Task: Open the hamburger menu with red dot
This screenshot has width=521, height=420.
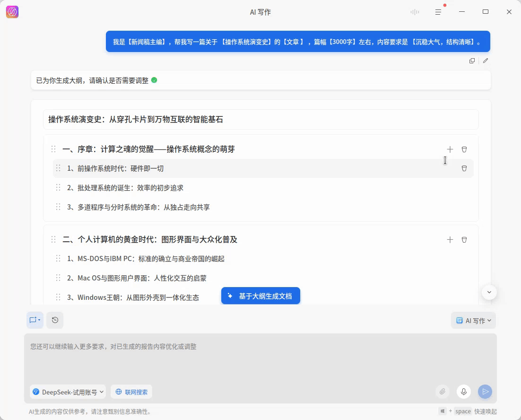Action: click(438, 12)
